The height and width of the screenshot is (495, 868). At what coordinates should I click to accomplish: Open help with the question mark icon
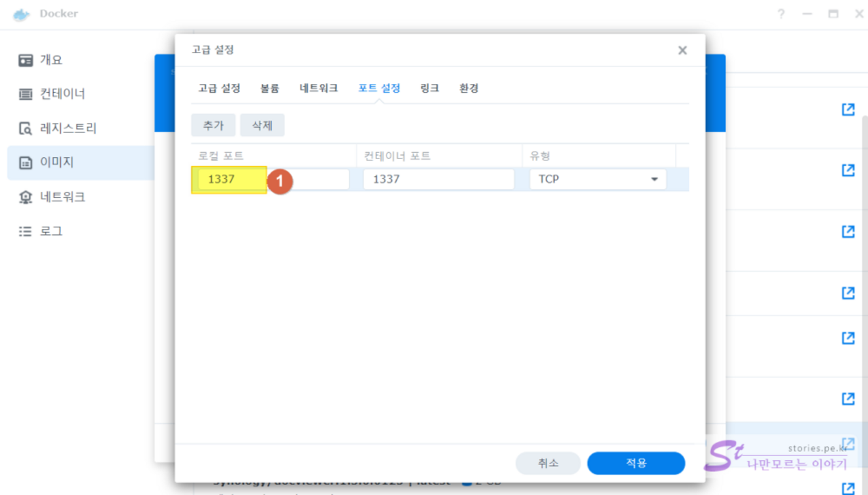[x=781, y=14]
